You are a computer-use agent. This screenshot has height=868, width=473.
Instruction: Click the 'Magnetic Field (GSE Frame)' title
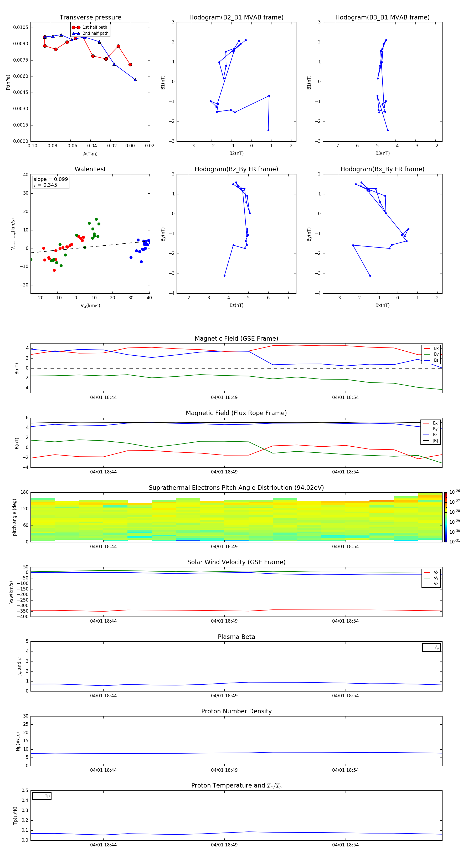[x=236, y=339]
